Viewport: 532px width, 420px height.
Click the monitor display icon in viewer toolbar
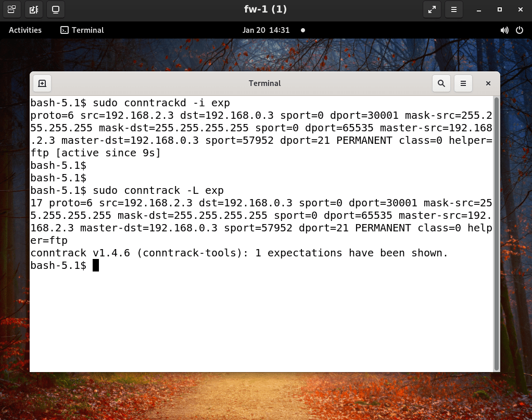[56, 9]
